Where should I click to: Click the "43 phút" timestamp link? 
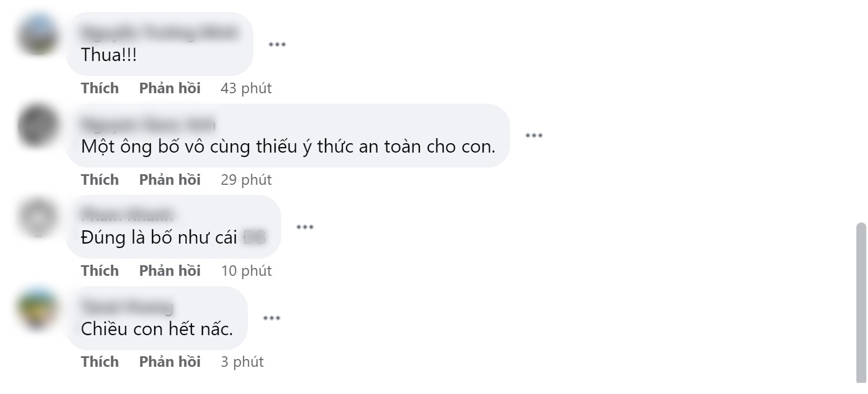coord(246,88)
